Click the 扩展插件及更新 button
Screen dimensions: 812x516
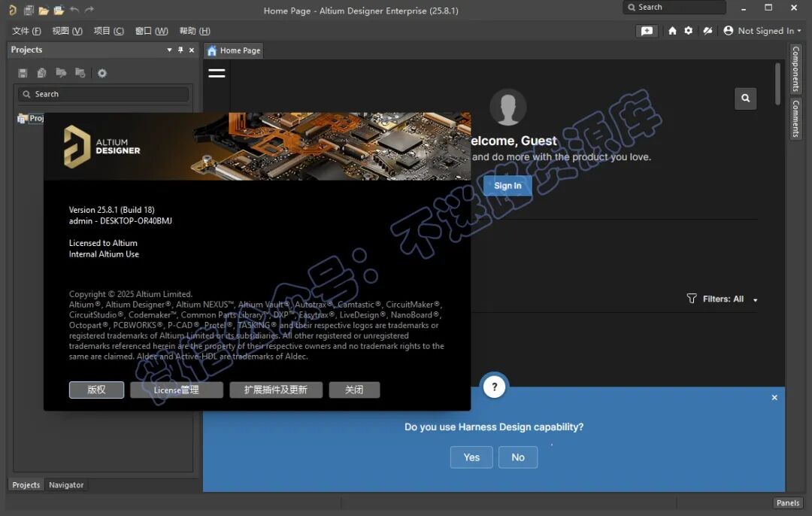coord(276,390)
